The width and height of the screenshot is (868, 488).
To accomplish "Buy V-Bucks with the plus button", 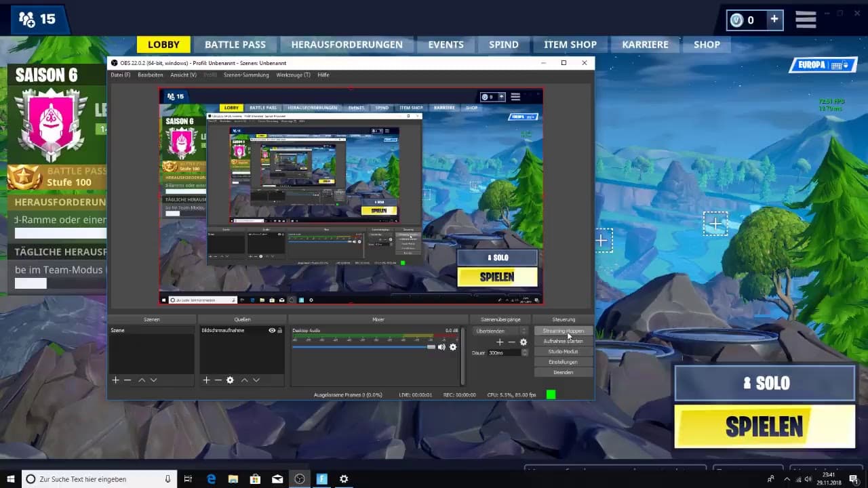I will click(x=774, y=20).
